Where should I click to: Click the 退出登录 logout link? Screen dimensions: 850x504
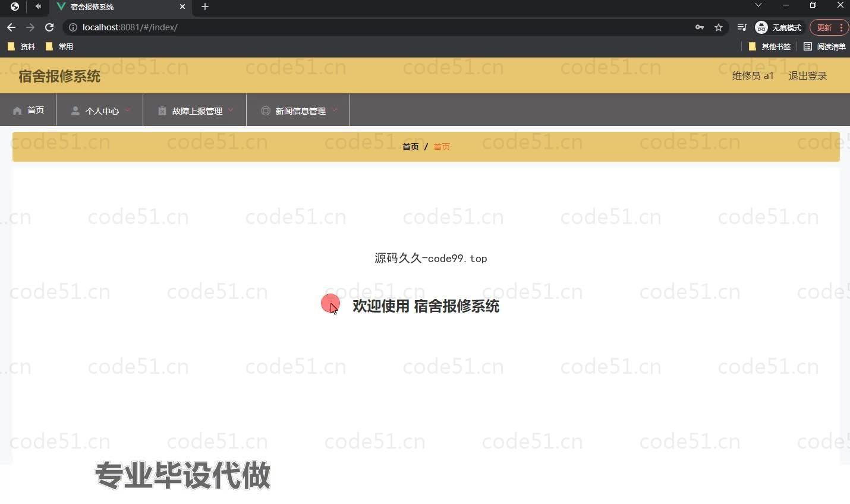coord(808,75)
